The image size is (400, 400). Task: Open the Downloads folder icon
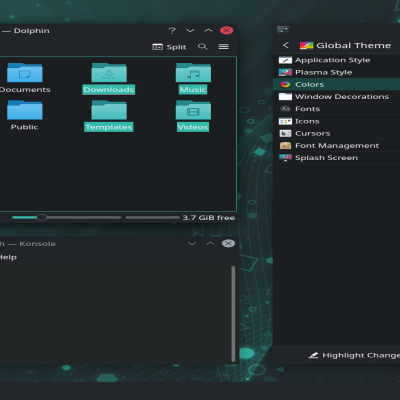pyautogui.click(x=109, y=73)
